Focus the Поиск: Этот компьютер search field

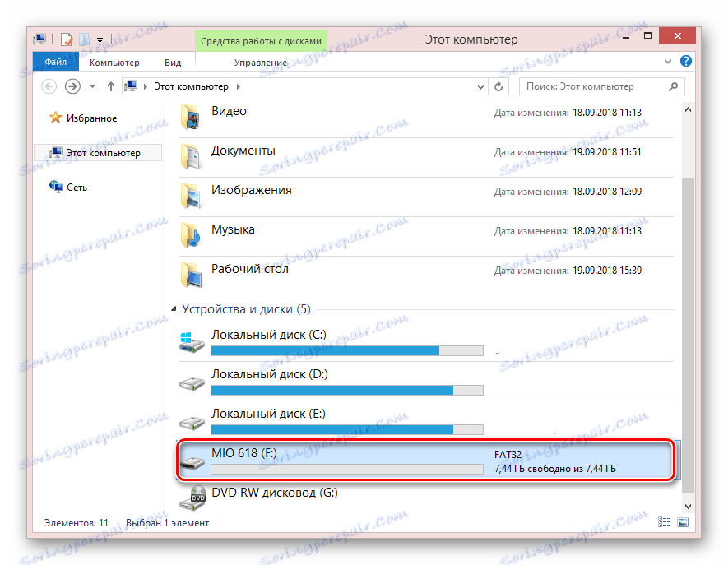[601, 86]
